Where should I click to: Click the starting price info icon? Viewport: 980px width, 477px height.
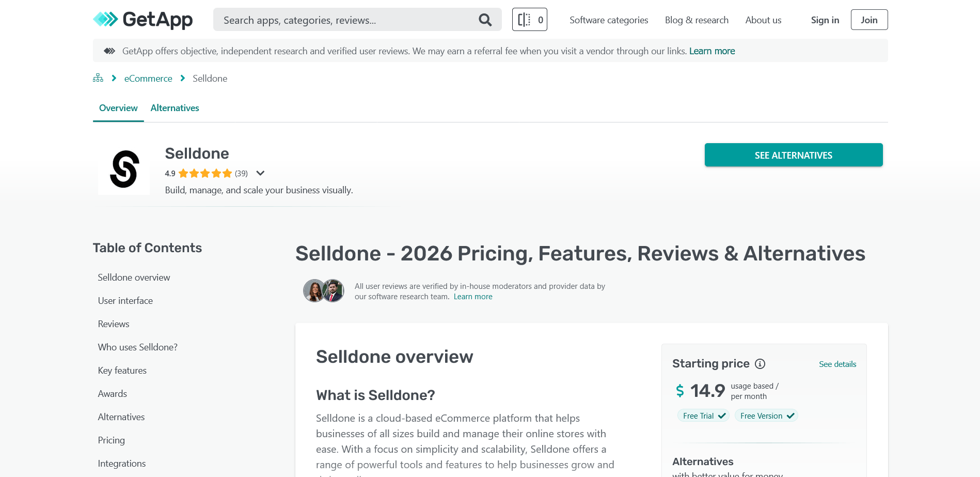point(760,364)
